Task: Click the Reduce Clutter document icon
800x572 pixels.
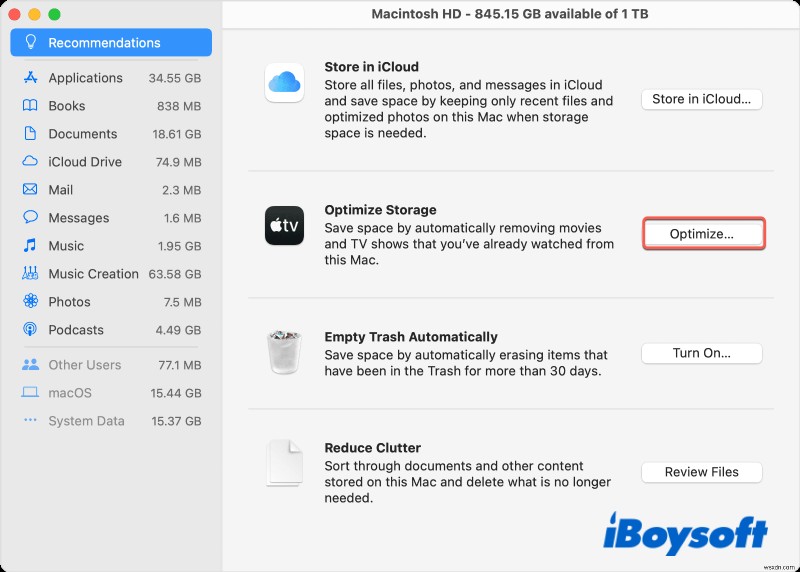Action: [284, 463]
